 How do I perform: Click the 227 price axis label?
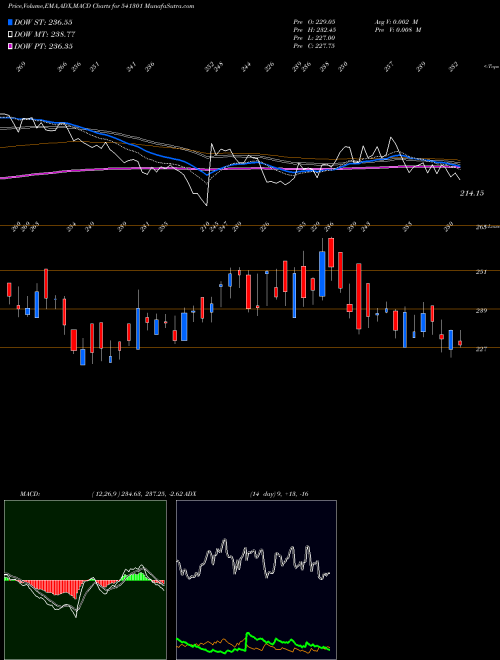point(481,349)
